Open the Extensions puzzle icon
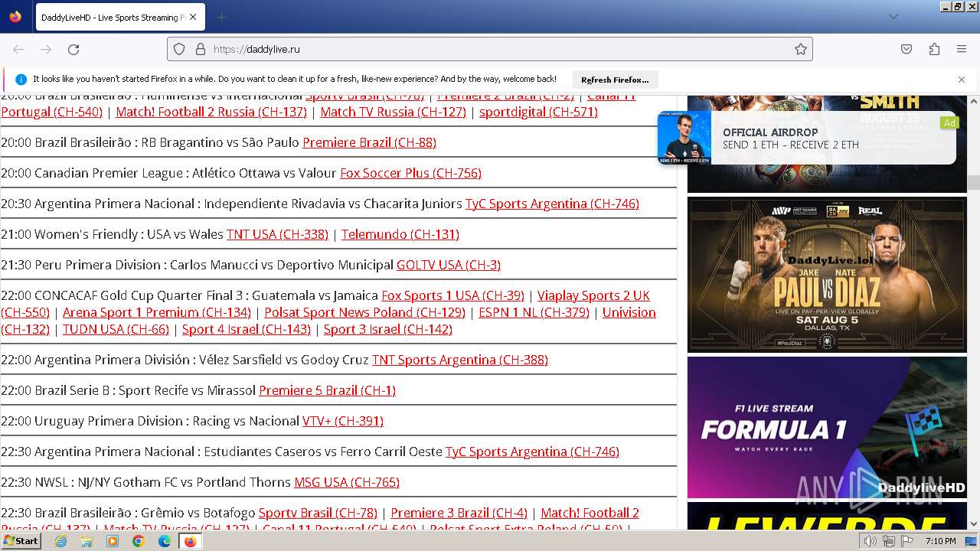 pyautogui.click(x=934, y=49)
